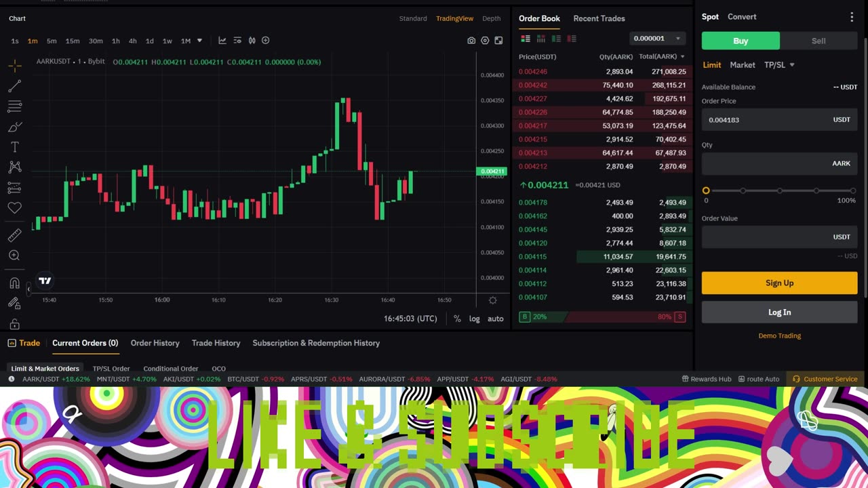Expand more timeframe intervals dropdown

(x=199, y=41)
